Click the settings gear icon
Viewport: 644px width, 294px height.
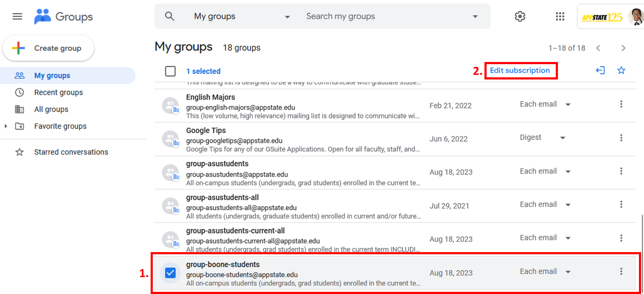520,17
